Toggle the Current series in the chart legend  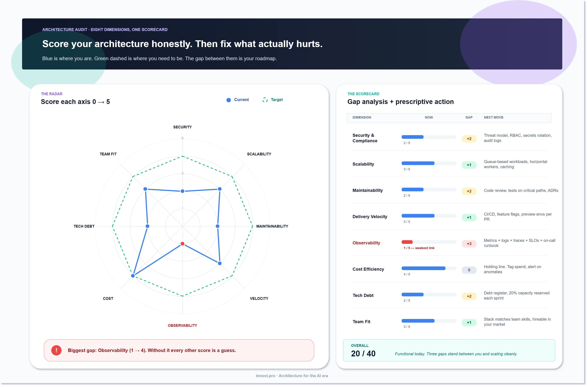[x=238, y=100]
